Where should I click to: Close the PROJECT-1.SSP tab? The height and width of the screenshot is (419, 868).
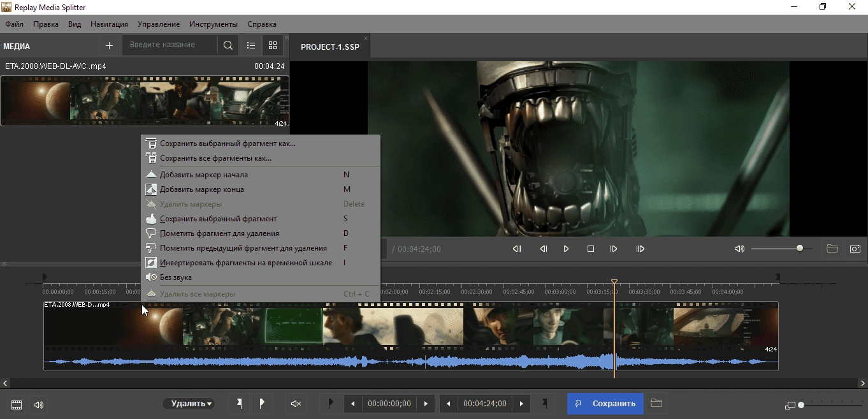[x=365, y=39]
